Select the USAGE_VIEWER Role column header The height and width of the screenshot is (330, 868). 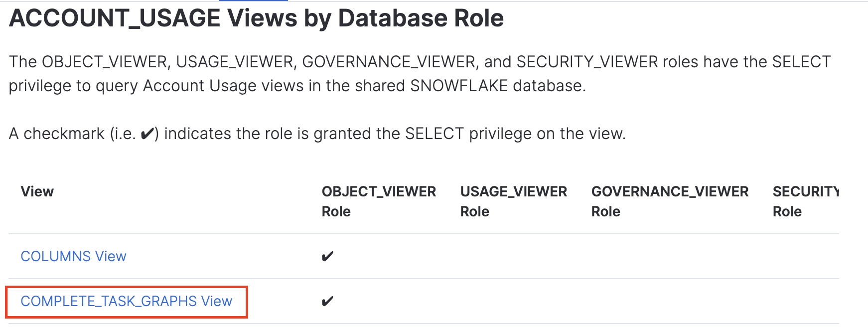(x=513, y=201)
